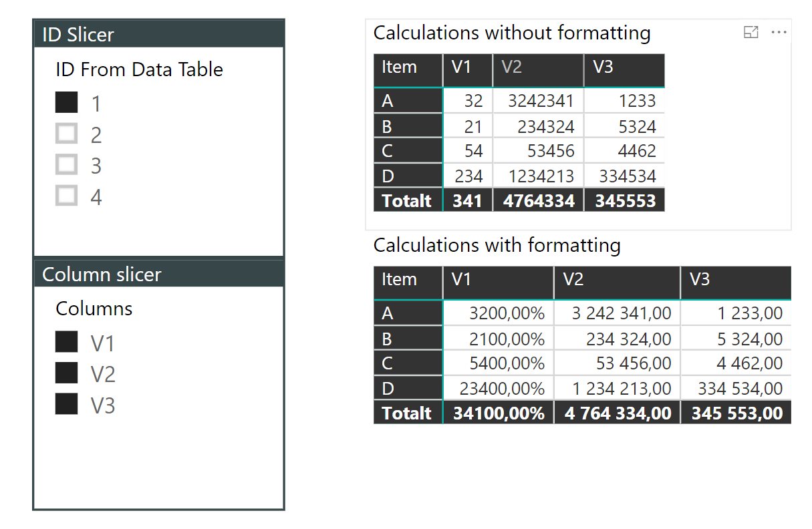Uncheck V3 in Column slicer
This screenshot has height=529, width=812.
click(67, 404)
